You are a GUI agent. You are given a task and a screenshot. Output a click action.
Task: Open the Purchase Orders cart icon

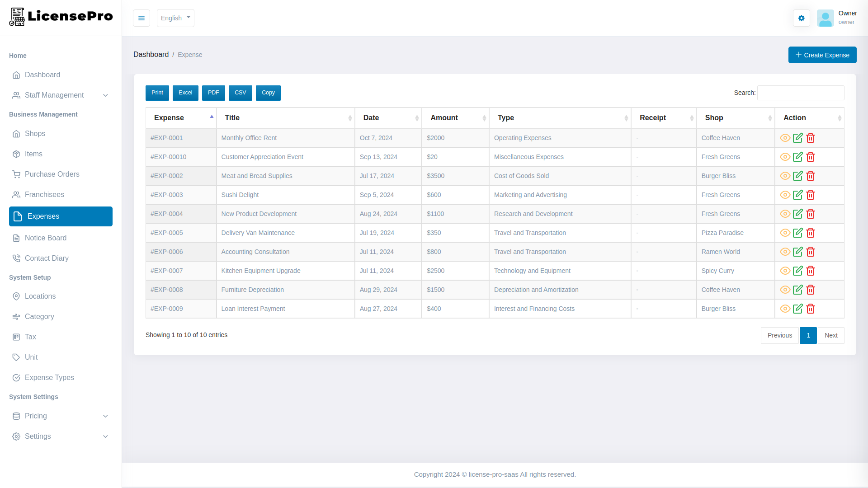(17, 174)
